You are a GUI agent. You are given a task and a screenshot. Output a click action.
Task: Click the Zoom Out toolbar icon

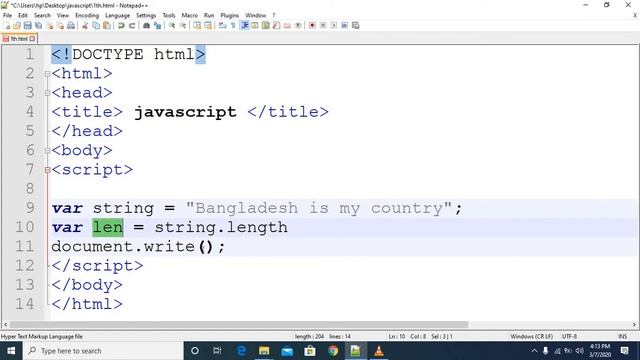[x=183, y=26]
